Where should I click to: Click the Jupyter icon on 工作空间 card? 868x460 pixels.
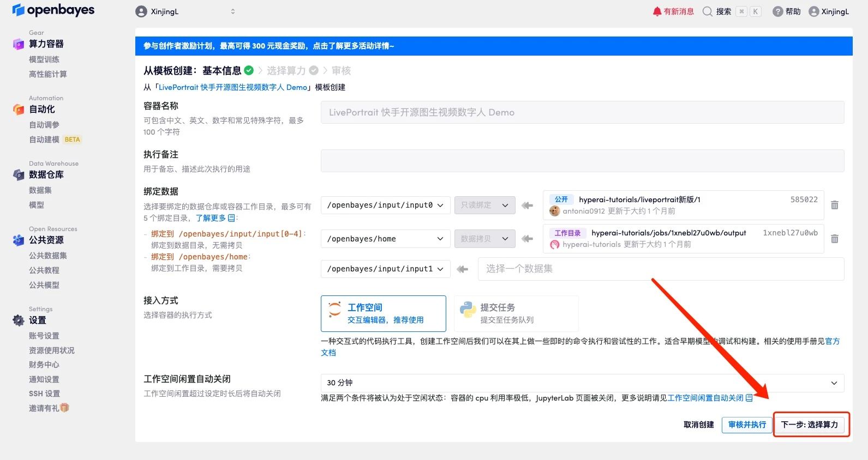coord(334,309)
